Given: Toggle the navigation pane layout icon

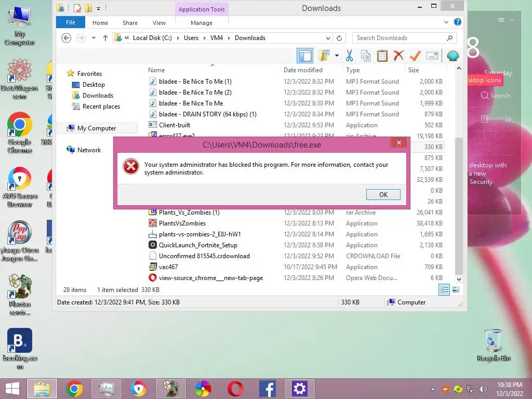Looking at the screenshot, I should pos(304,56).
